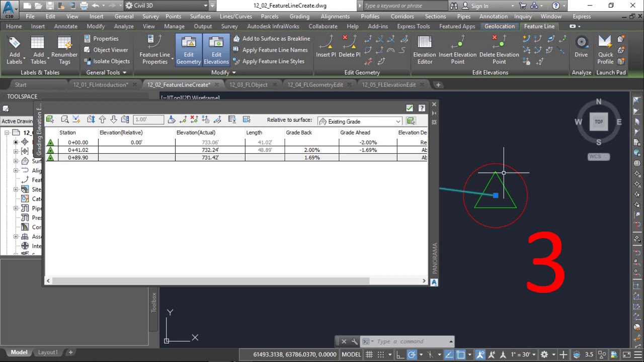Select the Insert PI tool
This screenshot has width=644, height=362.
click(x=326, y=46)
